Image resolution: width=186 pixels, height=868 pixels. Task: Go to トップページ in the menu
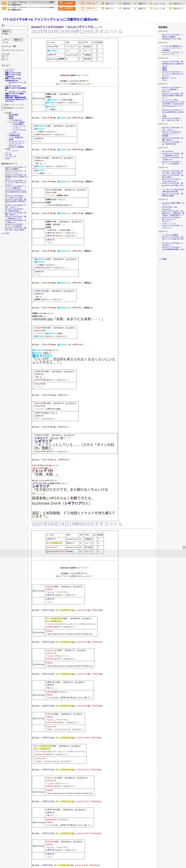pyautogui.click(x=10, y=69)
